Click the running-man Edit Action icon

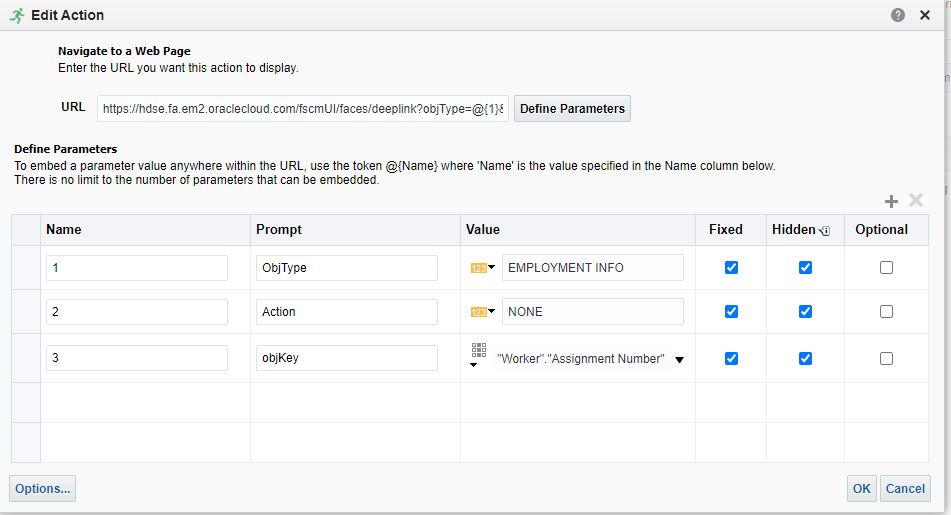pyautogui.click(x=18, y=15)
